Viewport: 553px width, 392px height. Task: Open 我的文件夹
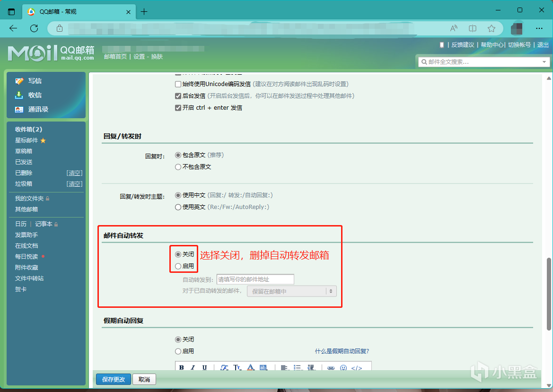point(29,199)
